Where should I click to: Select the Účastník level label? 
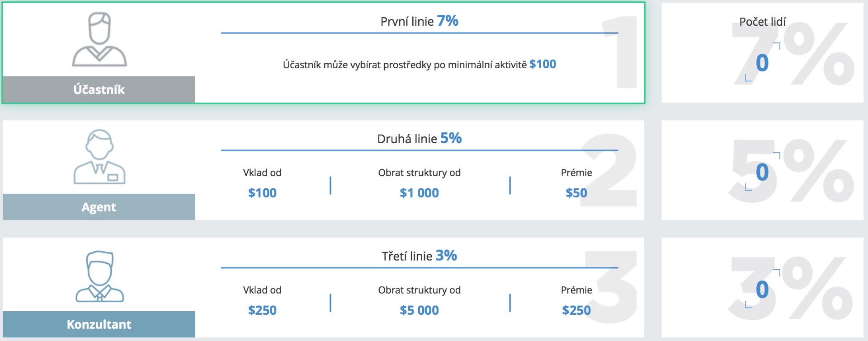tap(99, 89)
